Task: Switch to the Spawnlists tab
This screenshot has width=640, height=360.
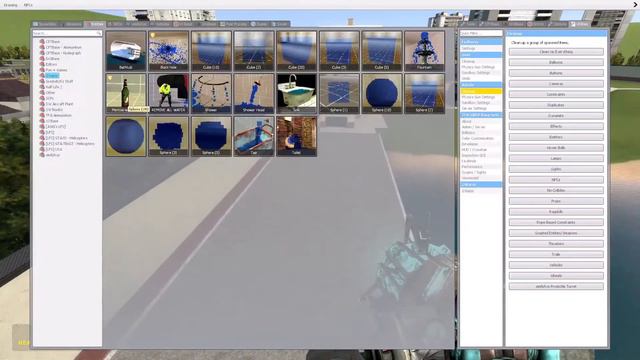Action: pos(45,24)
